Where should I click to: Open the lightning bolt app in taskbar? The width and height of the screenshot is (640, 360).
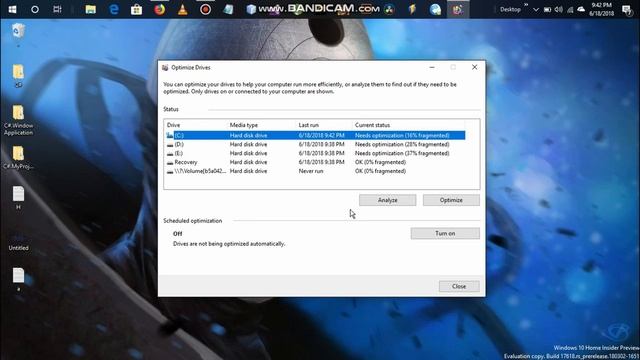tap(412, 9)
